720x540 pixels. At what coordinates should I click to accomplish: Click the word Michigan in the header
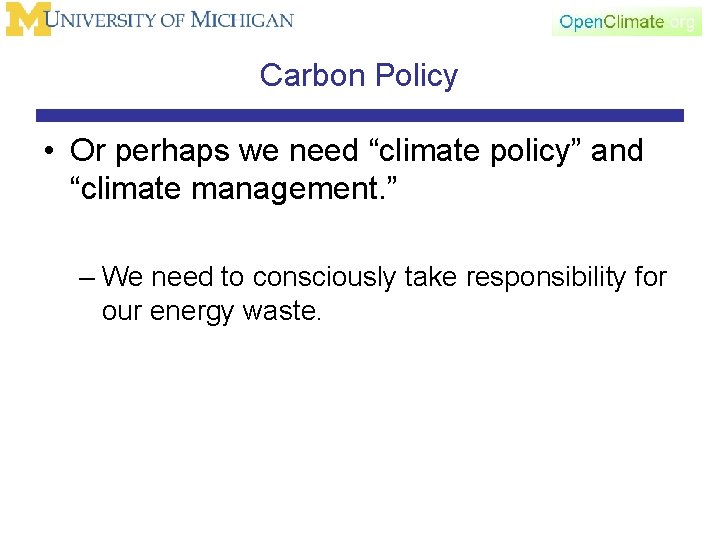click(x=241, y=20)
